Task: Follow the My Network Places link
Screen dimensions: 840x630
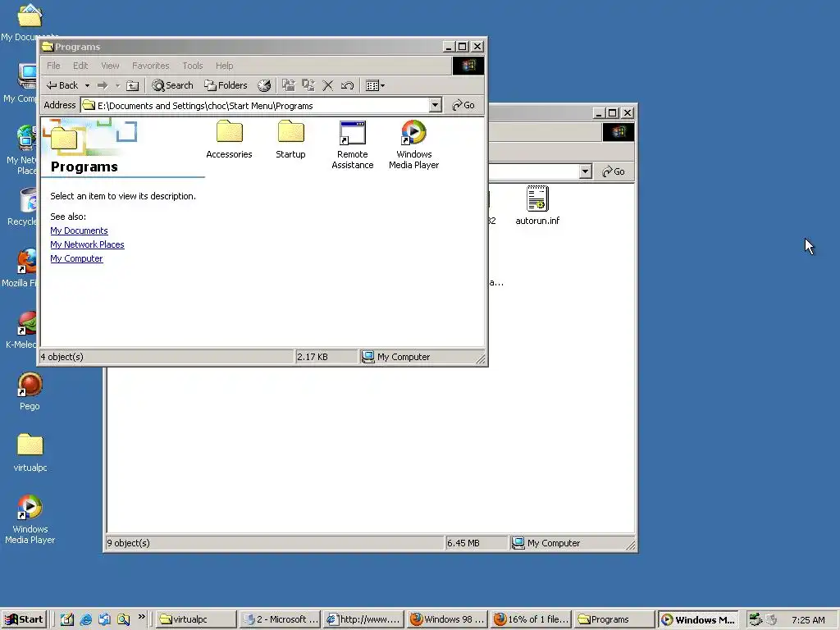Action: coord(87,244)
